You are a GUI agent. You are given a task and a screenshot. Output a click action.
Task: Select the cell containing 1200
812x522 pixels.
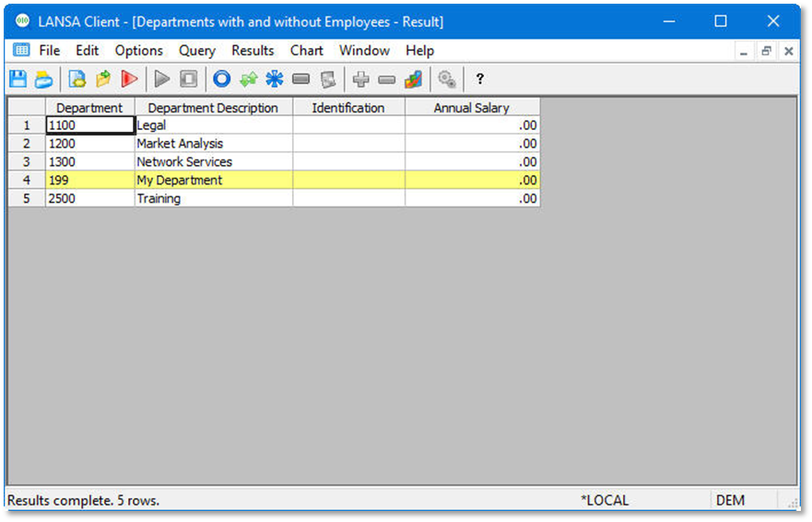[90, 144]
